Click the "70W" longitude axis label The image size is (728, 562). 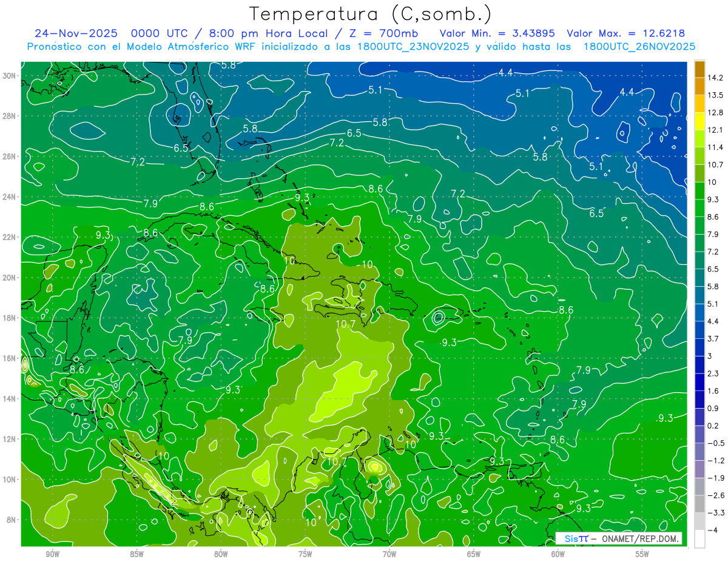pyautogui.click(x=389, y=554)
